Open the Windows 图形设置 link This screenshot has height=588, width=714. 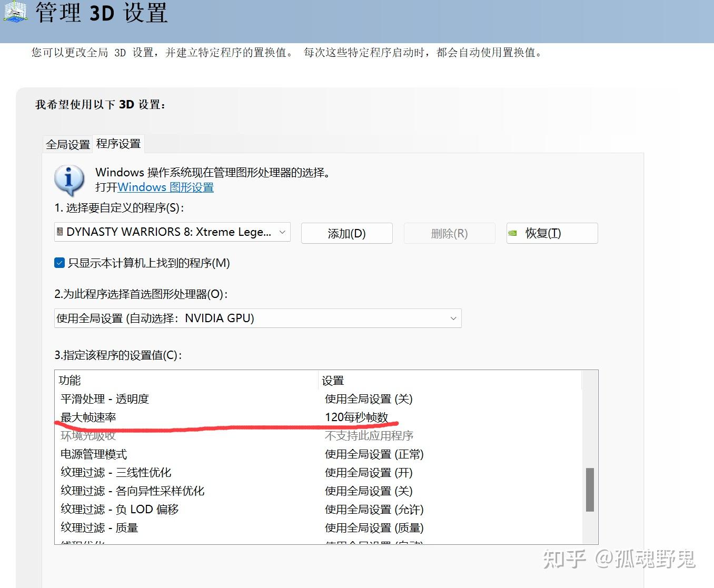pos(165,187)
